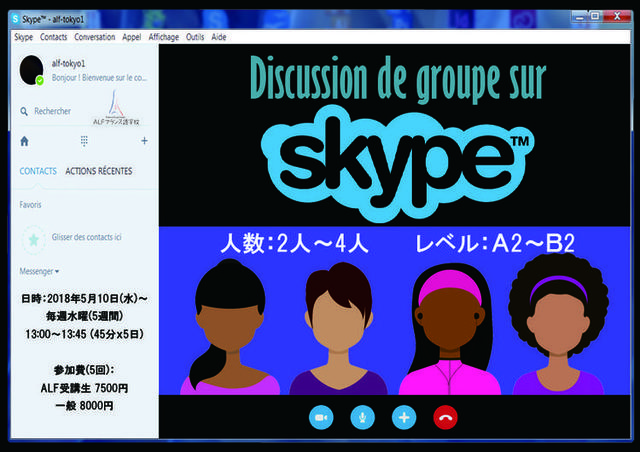This screenshot has width=640, height=452.
Task: Click the plus add contact icon
Action: (144, 141)
